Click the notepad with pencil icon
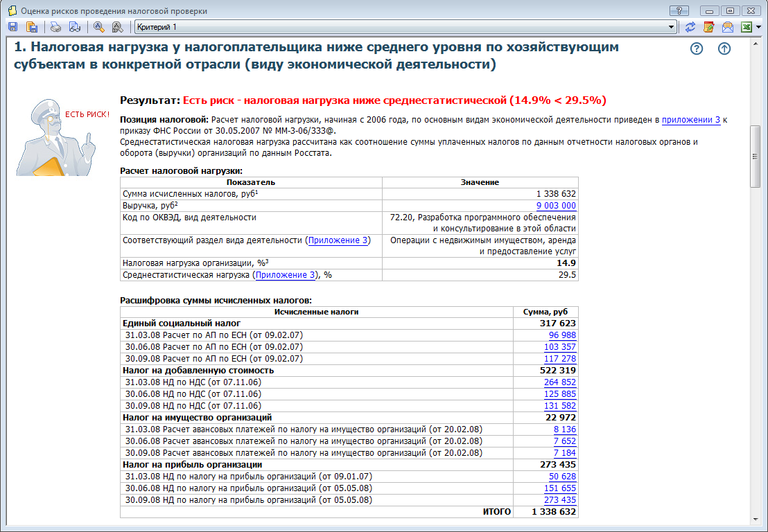This screenshot has height=532, width=768. (708, 27)
